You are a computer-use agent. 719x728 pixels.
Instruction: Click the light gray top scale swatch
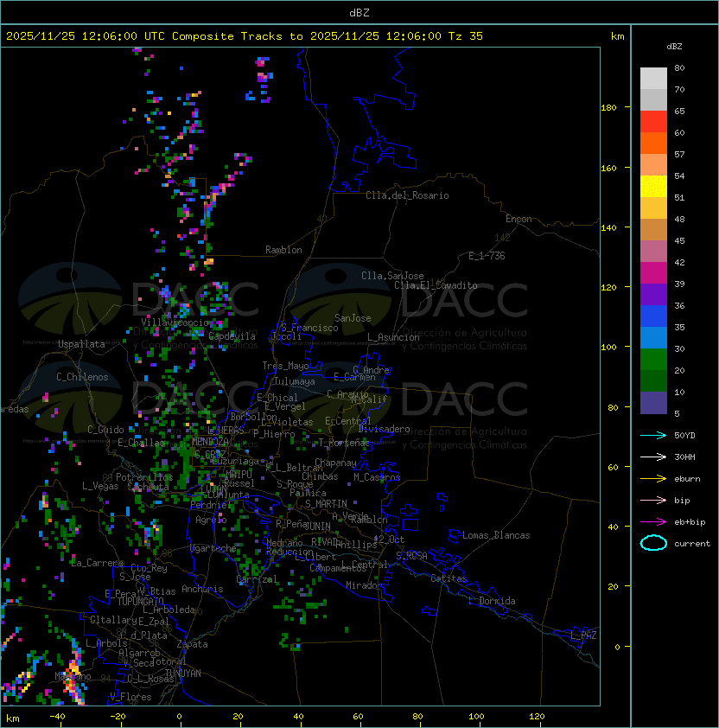click(653, 79)
